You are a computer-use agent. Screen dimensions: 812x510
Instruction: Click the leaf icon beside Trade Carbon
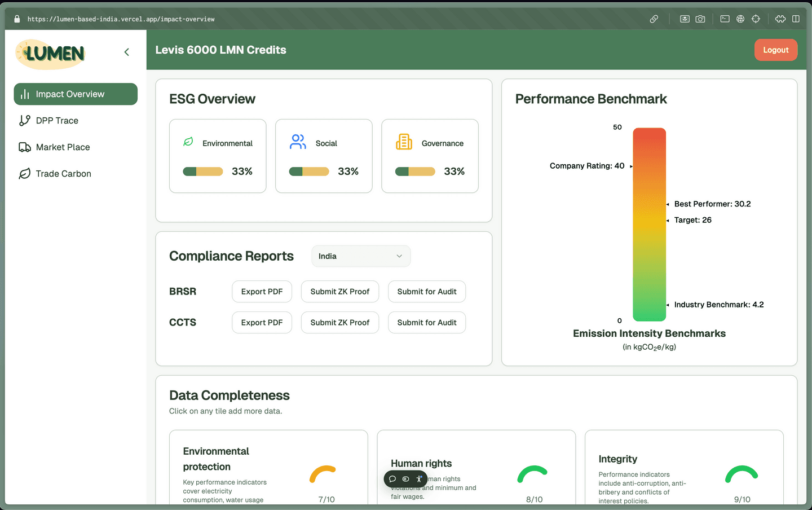tap(25, 174)
